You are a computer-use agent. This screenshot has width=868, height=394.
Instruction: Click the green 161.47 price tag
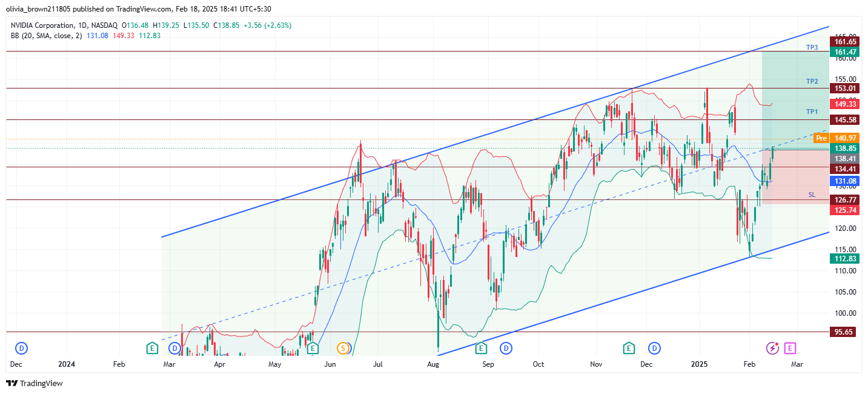tap(845, 53)
